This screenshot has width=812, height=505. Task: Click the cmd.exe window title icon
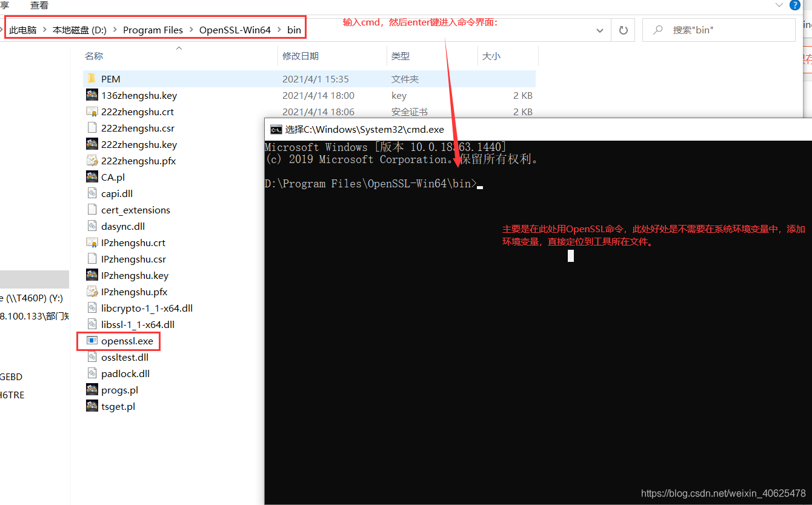point(276,129)
